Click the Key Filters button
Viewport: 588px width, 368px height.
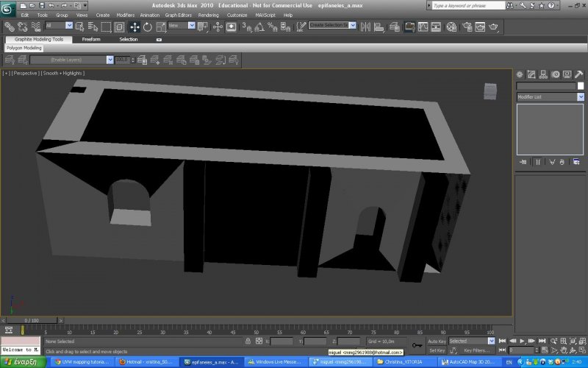click(476, 350)
